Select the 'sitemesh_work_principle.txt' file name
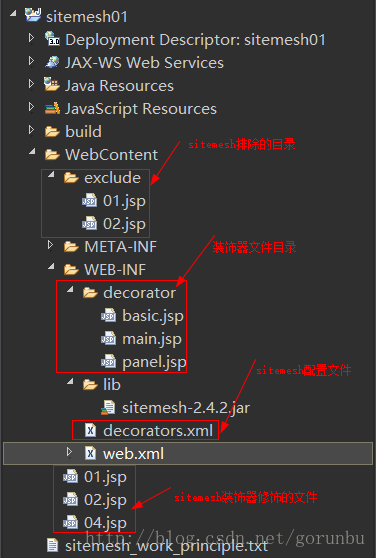376x558 pixels. (x=166, y=546)
